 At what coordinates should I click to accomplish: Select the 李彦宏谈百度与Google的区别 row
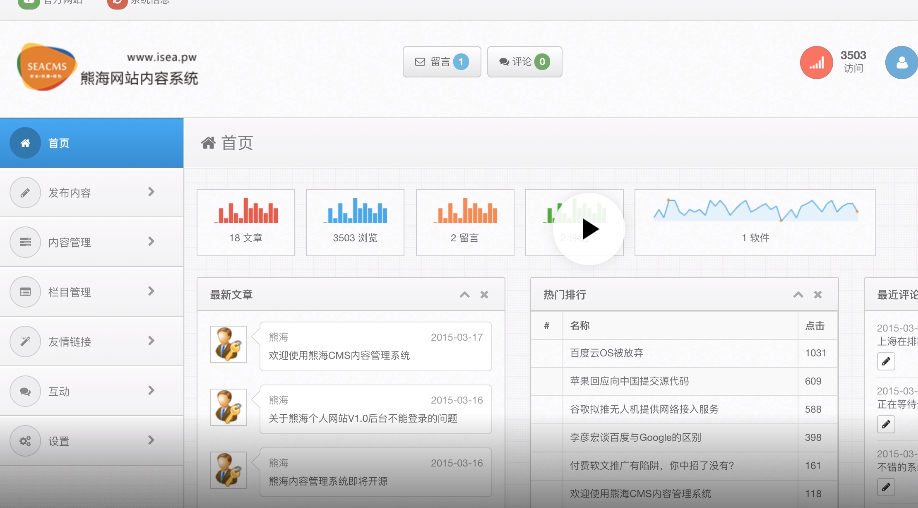point(684,437)
